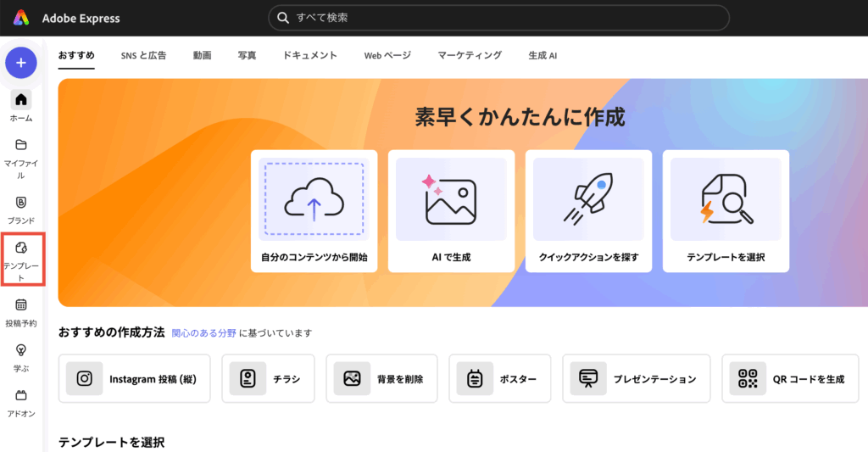Image resolution: width=868 pixels, height=452 pixels.
Task: Click the blue plus create button
Action: pos(21,63)
